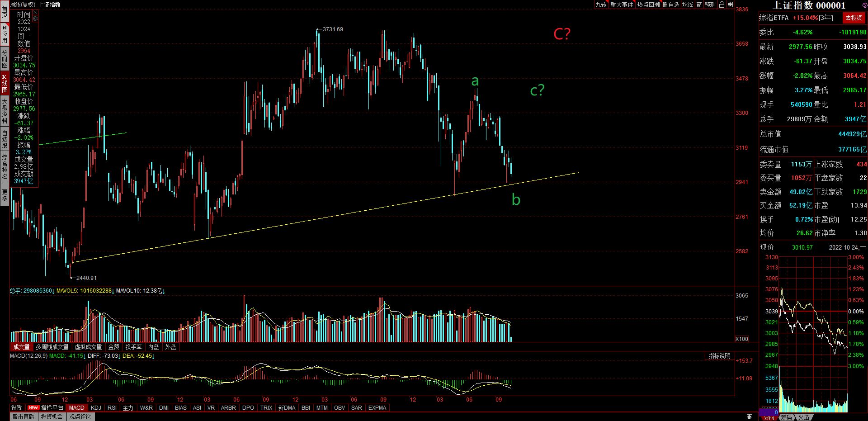
Task: Switch to ASI indicator
Action: click(x=197, y=407)
